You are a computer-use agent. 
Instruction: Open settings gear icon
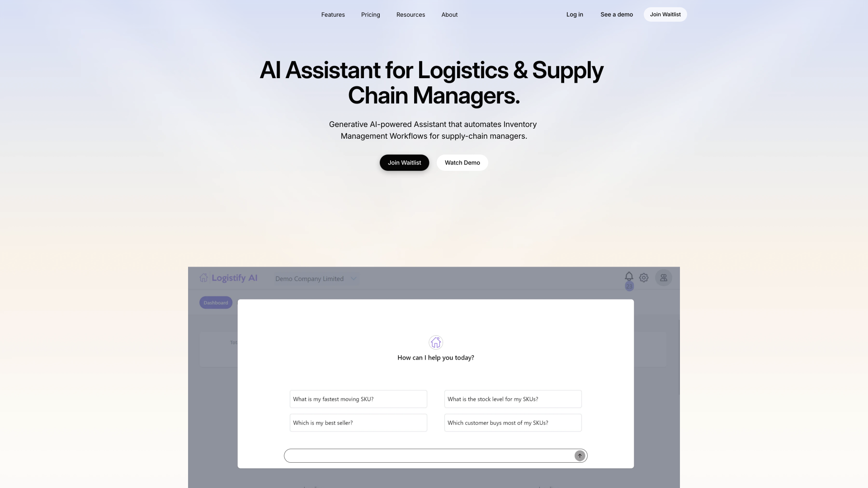click(644, 278)
